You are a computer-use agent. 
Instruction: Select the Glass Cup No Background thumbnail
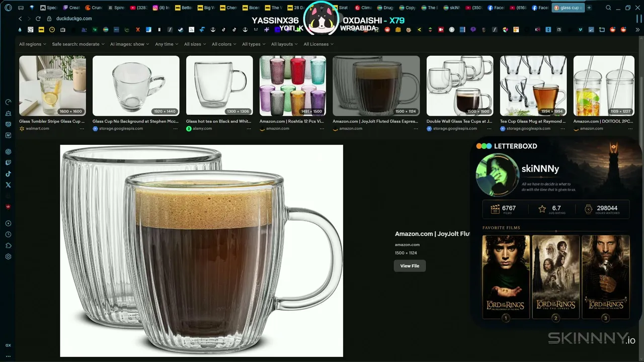pyautogui.click(x=136, y=85)
